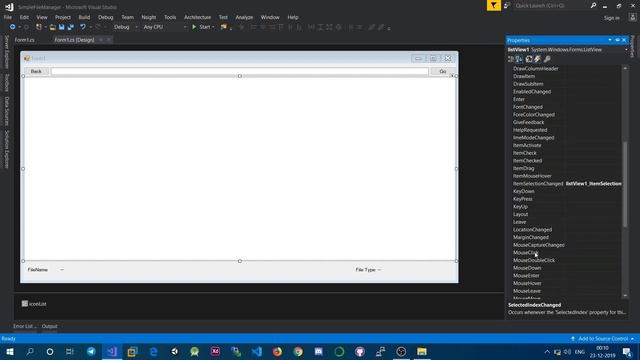Show Events via lightning bolt icon

point(538,59)
